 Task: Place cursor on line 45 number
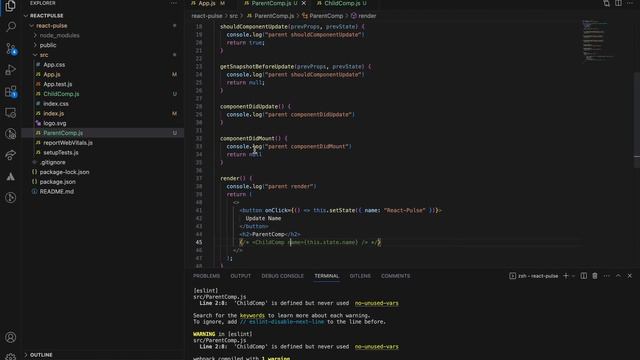tap(198, 242)
